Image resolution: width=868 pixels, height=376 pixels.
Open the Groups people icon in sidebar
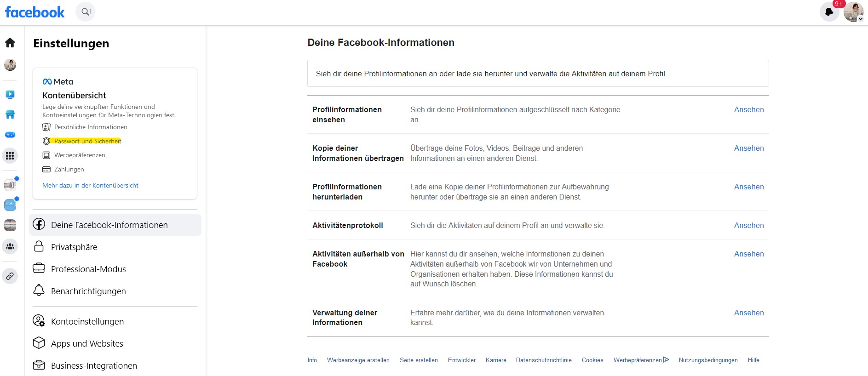pyautogui.click(x=10, y=246)
